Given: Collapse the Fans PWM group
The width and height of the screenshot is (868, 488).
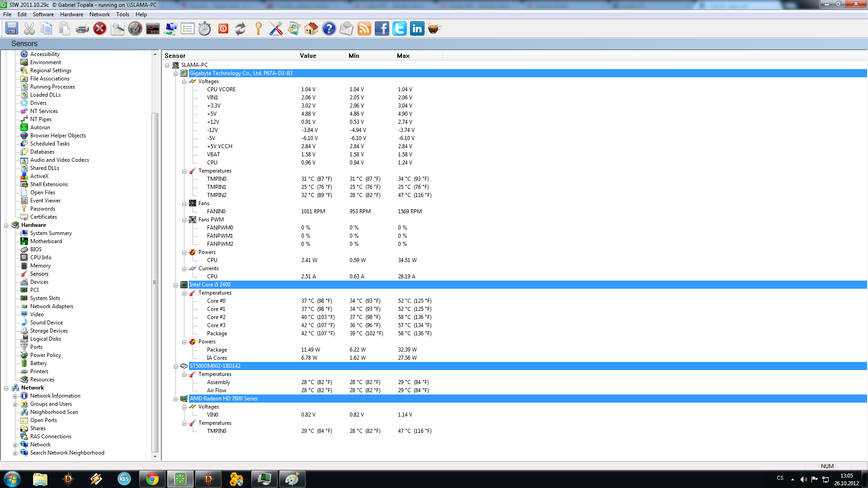Looking at the screenshot, I should click(184, 220).
